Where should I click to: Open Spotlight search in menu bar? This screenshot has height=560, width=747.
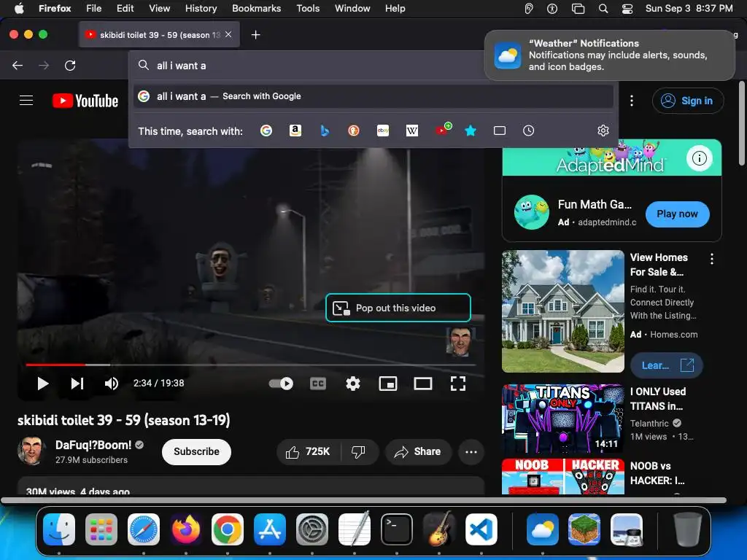coord(603,9)
